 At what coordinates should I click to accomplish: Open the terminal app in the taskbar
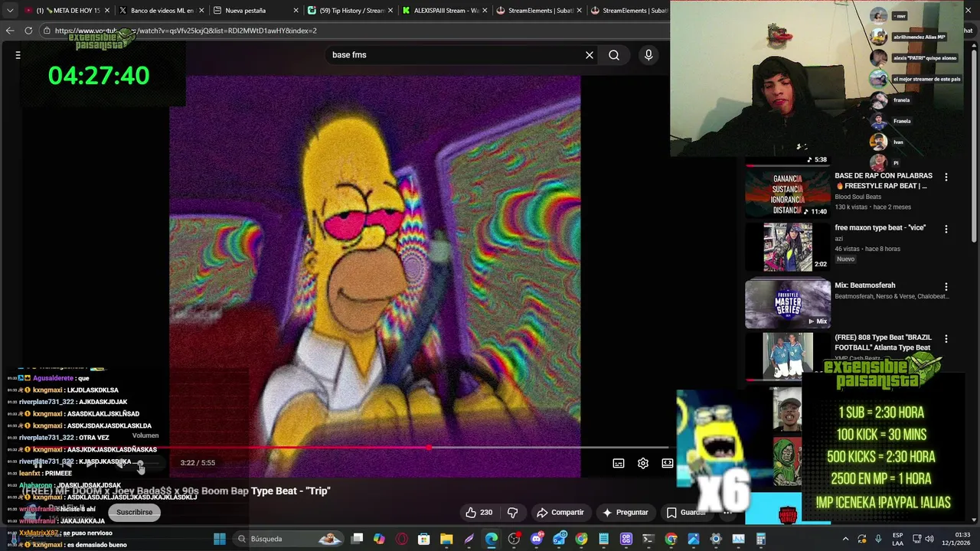[648, 539]
